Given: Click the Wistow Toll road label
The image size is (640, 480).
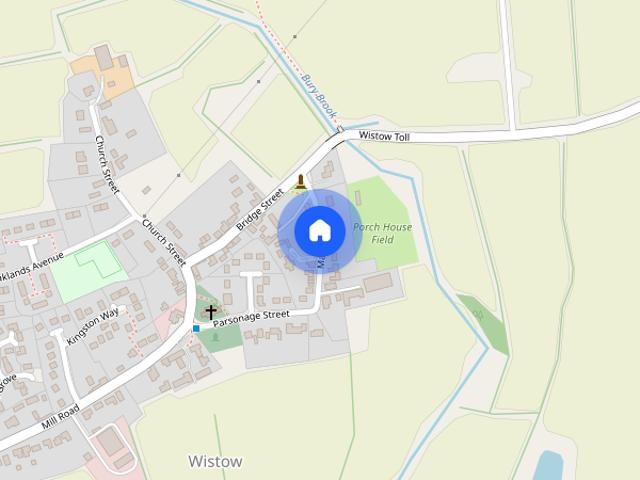Looking at the screenshot, I should pos(384,136).
